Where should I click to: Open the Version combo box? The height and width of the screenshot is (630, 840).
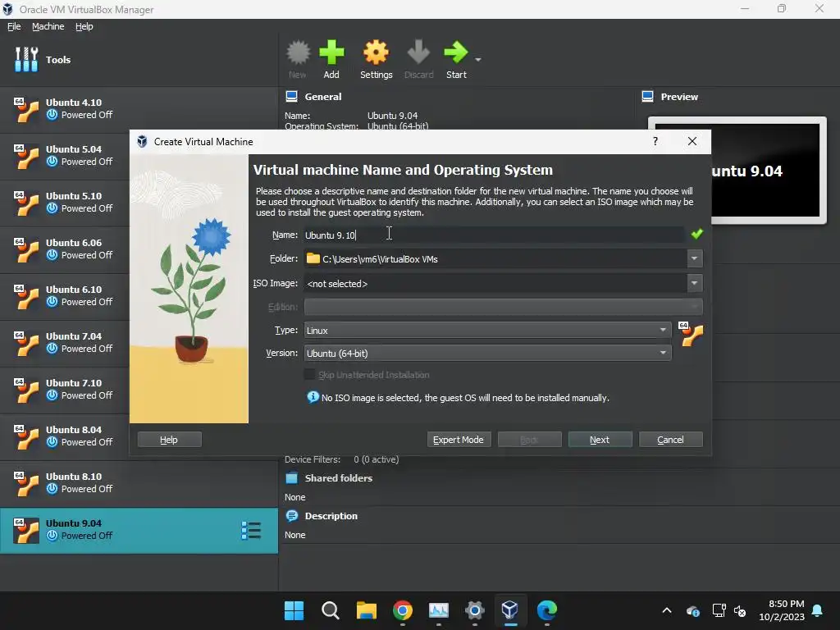click(487, 353)
